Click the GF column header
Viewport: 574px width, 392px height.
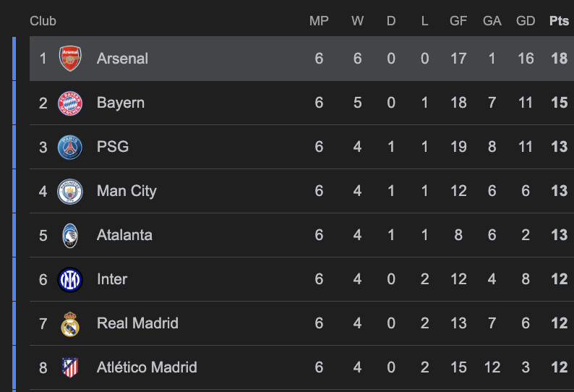[x=458, y=21]
